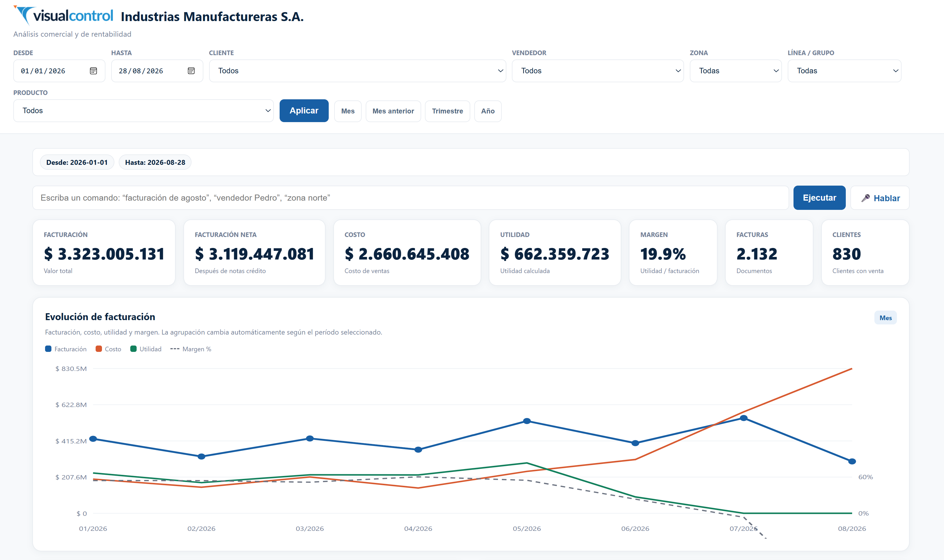Toggle the Utilidad legend series

(x=146, y=349)
